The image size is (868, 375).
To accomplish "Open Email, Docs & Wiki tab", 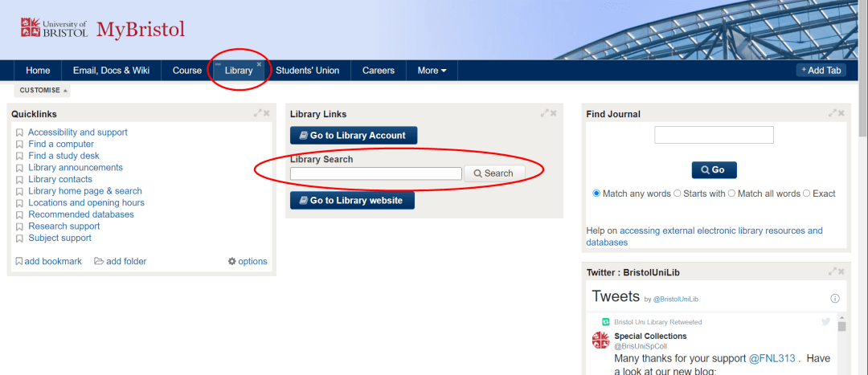I will pos(111,70).
